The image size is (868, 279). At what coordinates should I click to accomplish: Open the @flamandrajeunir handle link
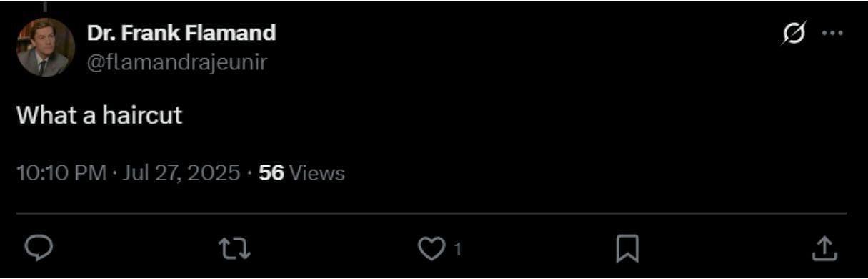coord(177,62)
